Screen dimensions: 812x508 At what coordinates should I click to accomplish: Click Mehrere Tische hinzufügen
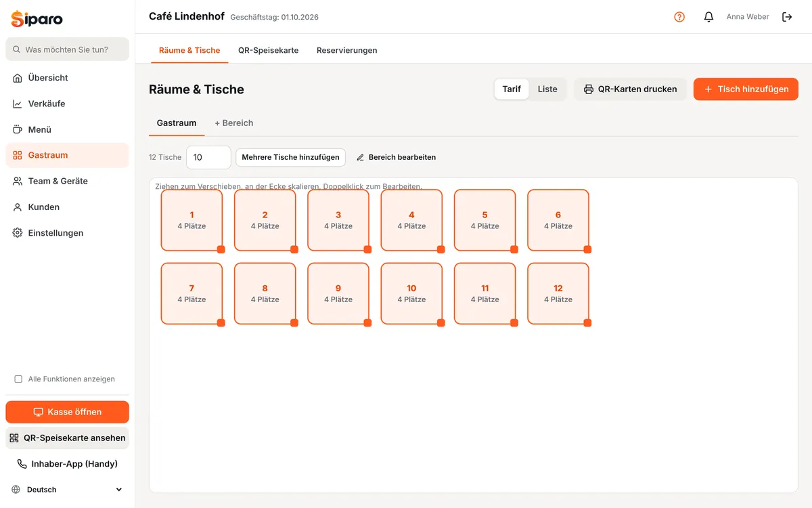coord(291,157)
